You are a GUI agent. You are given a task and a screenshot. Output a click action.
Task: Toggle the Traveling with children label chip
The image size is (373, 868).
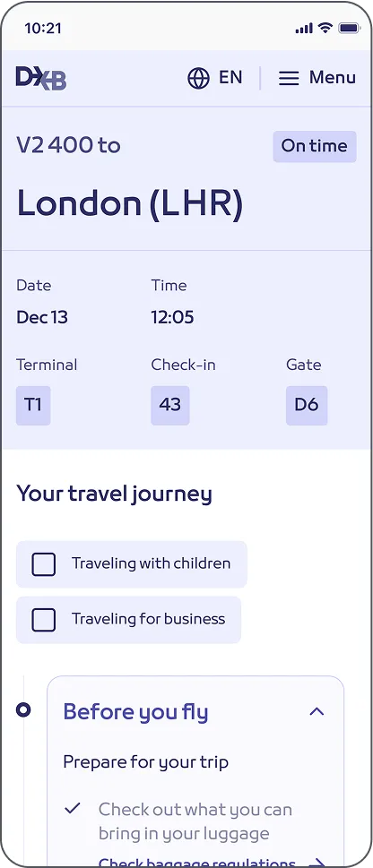131,564
